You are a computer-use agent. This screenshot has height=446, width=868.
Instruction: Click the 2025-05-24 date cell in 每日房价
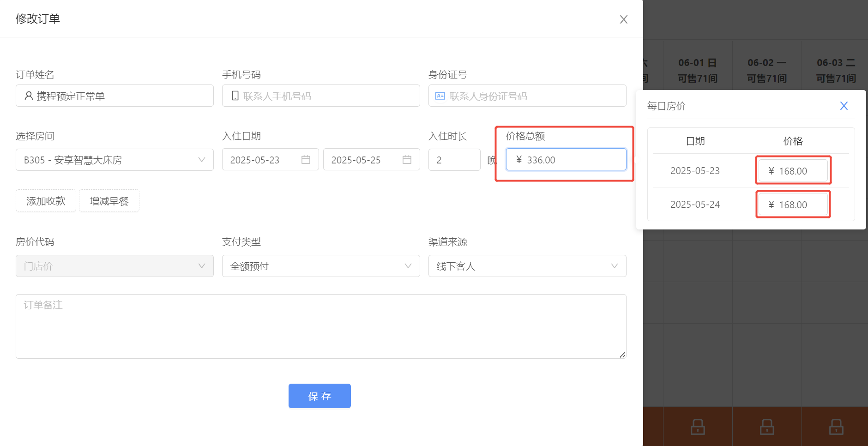point(695,205)
